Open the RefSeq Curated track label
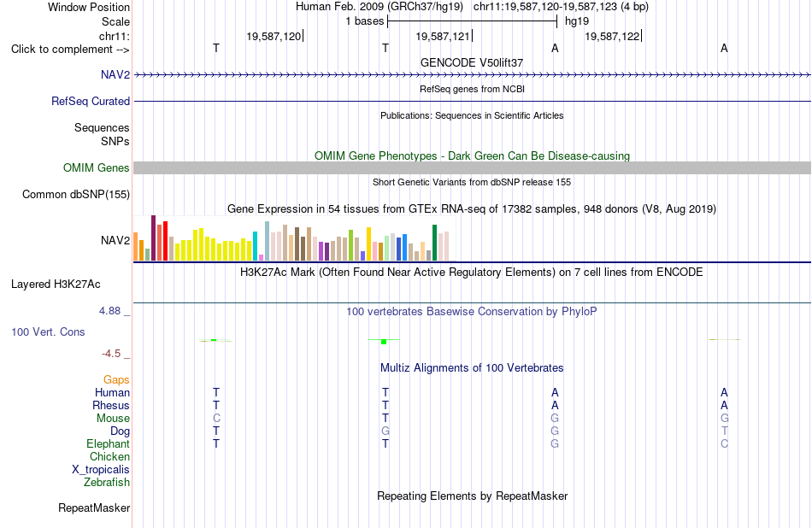Viewport: 812px width, 528px height. [x=90, y=101]
